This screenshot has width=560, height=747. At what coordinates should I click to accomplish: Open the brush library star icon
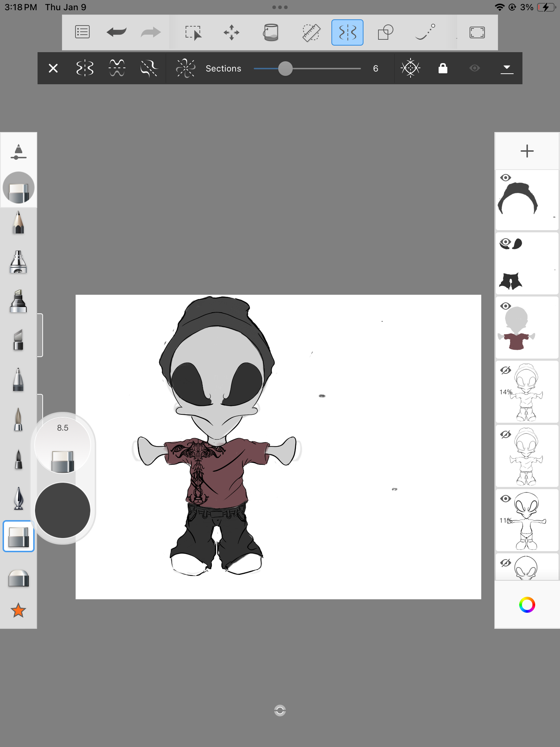[18, 610]
